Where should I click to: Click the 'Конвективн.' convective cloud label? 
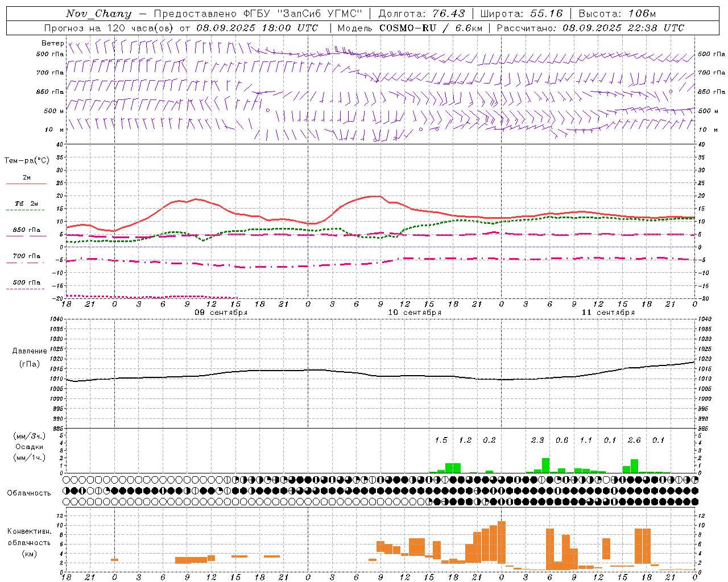point(30,531)
